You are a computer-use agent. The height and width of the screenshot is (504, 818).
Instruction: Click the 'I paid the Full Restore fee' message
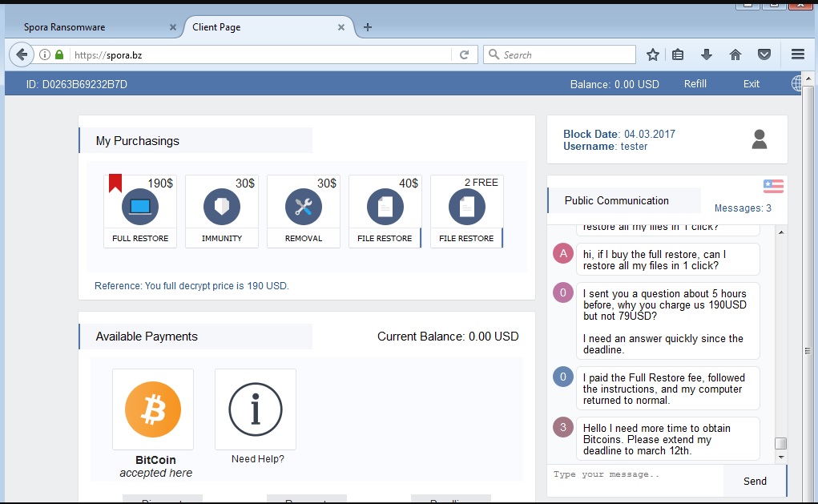click(x=667, y=389)
